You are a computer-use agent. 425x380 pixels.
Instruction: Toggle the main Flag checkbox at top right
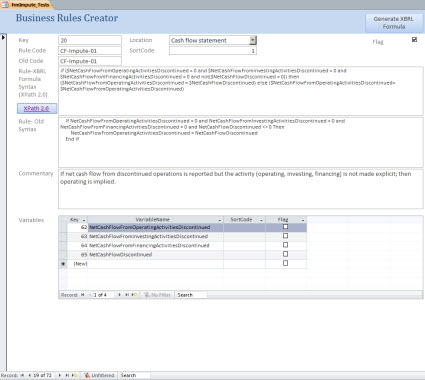pos(414,40)
